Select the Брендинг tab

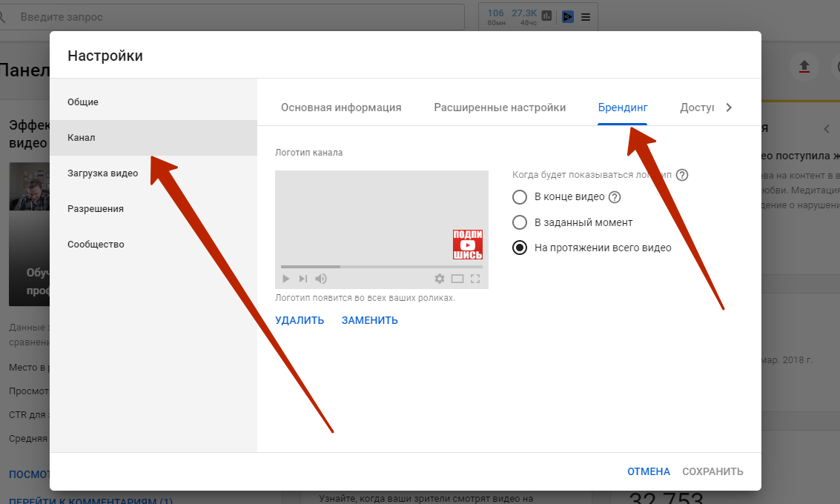623,107
